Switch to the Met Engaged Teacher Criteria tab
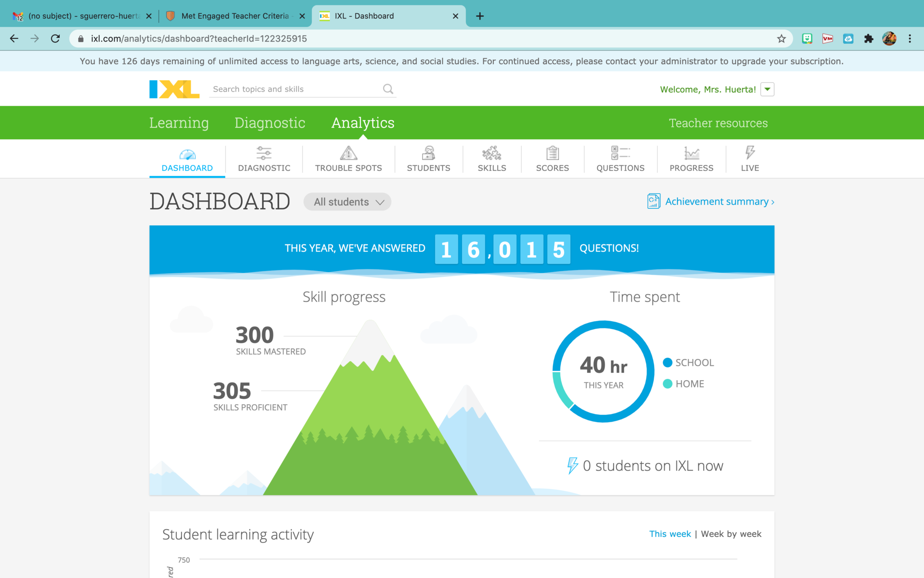The image size is (924, 578). [235, 16]
